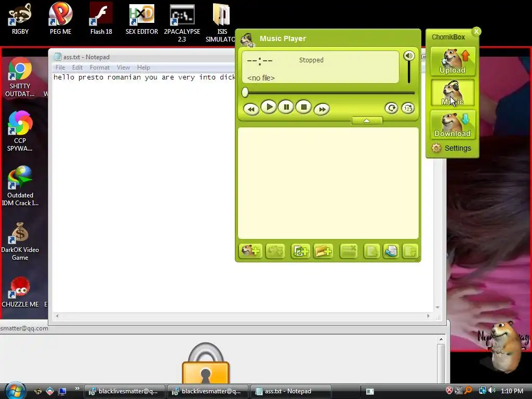Select the 2PACALYPSE 2.3 desktop icon
532x399 pixels.
point(182,23)
